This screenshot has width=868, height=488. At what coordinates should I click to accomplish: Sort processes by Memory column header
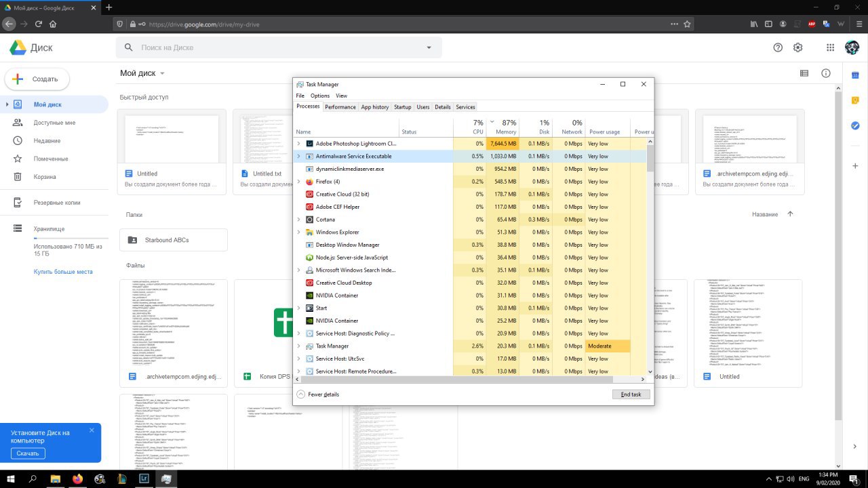(x=502, y=127)
